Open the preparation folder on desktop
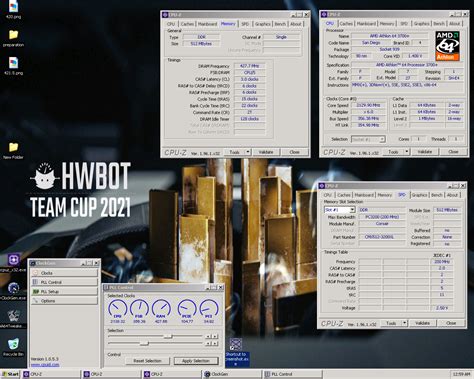This screenshot has height=379, width=474. click(13, 38)
